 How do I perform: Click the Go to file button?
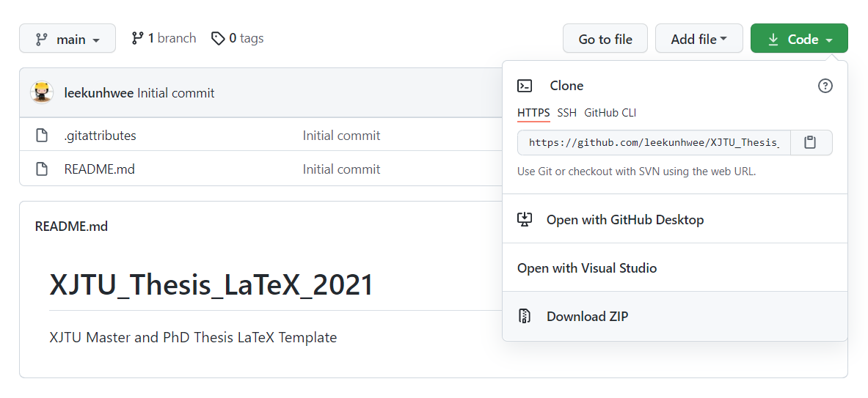coord(605,39)
